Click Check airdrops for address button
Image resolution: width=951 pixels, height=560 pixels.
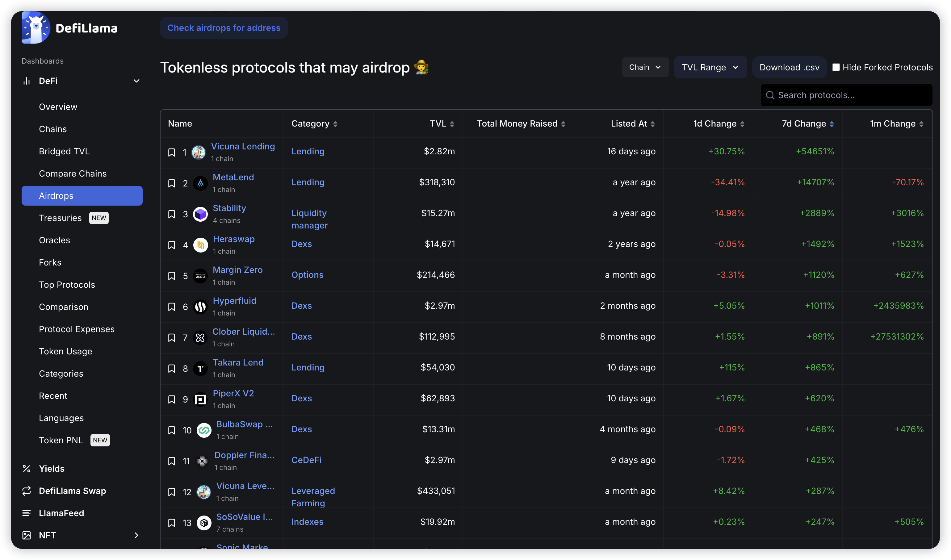point(224,28)
